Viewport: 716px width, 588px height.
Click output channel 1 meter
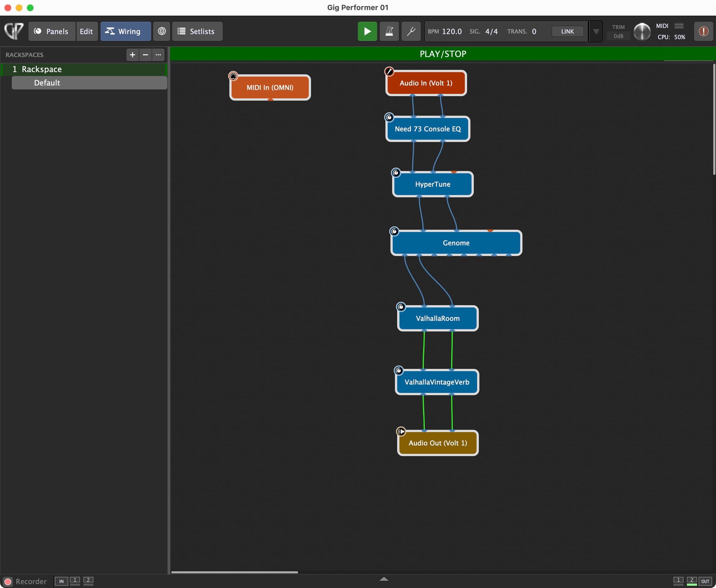[x=678, y=581]
